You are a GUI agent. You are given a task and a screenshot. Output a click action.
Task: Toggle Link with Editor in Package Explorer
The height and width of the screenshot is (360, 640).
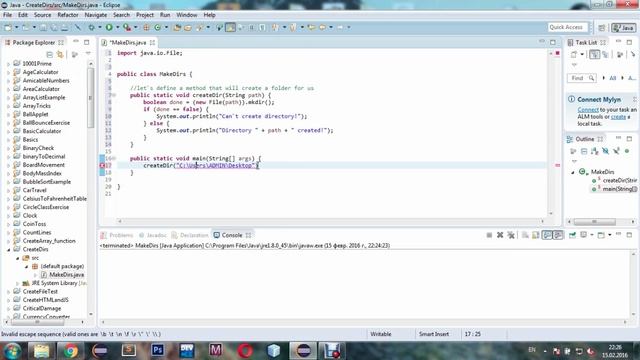point(60,54)
